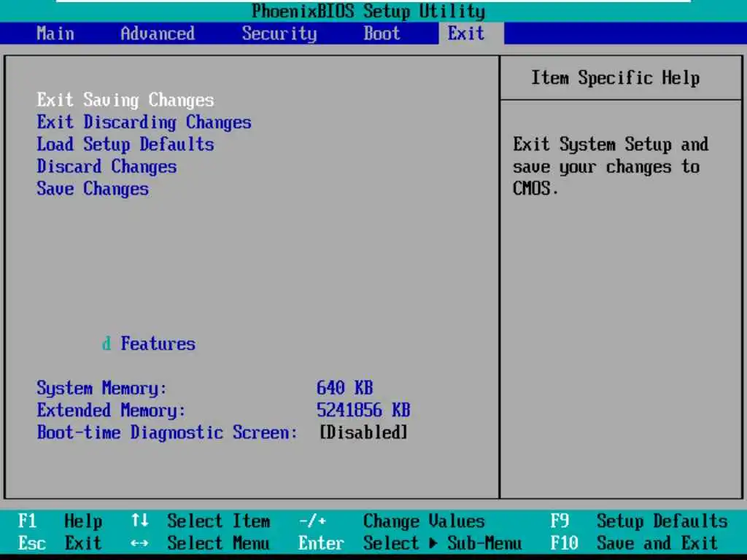
Task: Click the left-right arrows Select Menu hint
Action: (x=200, y=542)
